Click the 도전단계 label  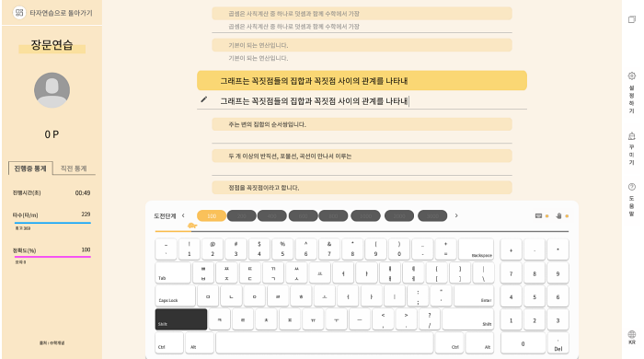[x=165, y=215]
